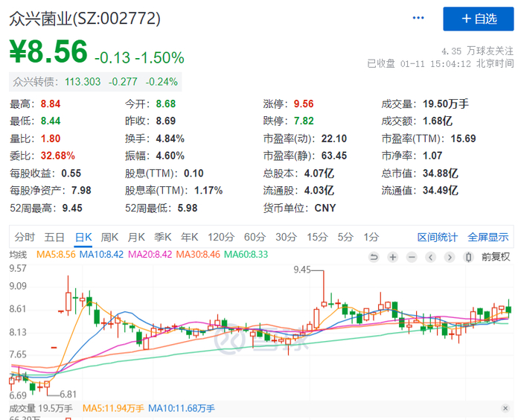Choose the 年K yearly chart tab
The height and width of the screenshot is (420, 521).
click(x=190, y=238)
